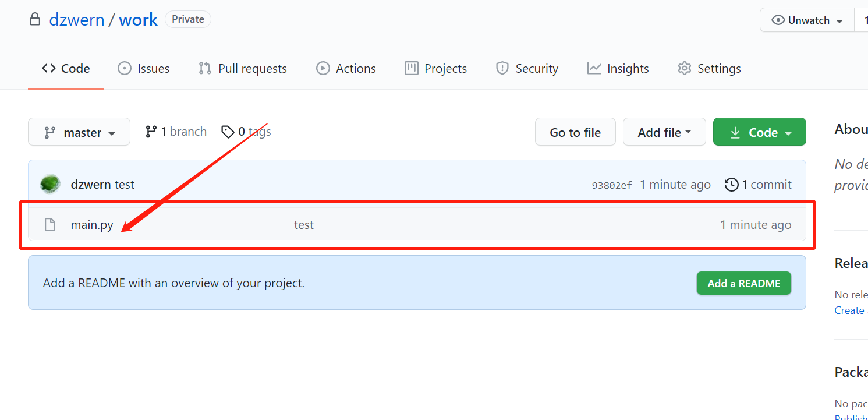The height and width of the screenshot is (420, 868).
Task: Click the repository lock icon
Action: tap(35, 19)
